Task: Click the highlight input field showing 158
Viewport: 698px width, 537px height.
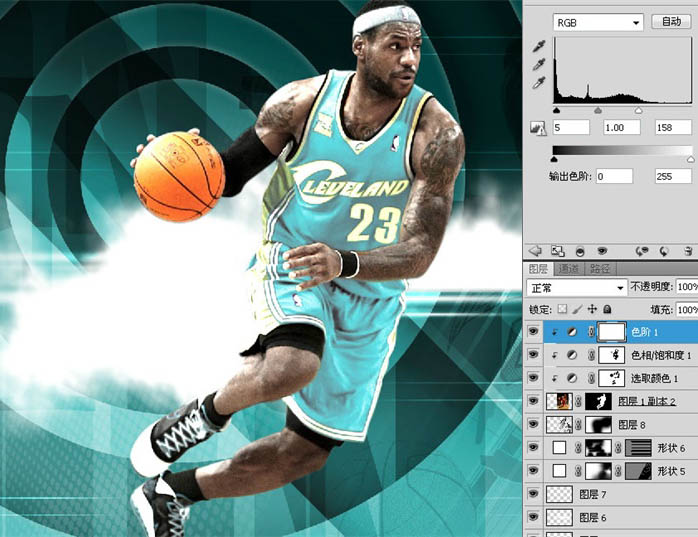Action: pos(673,128)
